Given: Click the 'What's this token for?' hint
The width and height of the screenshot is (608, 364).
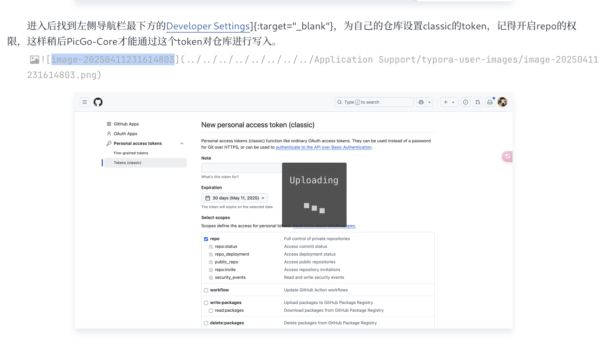Looking at the screenshot, I should pos(220,177).
